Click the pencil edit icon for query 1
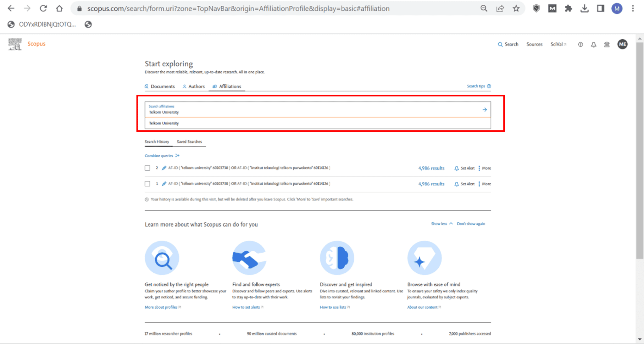 click(x=164, y=184)
